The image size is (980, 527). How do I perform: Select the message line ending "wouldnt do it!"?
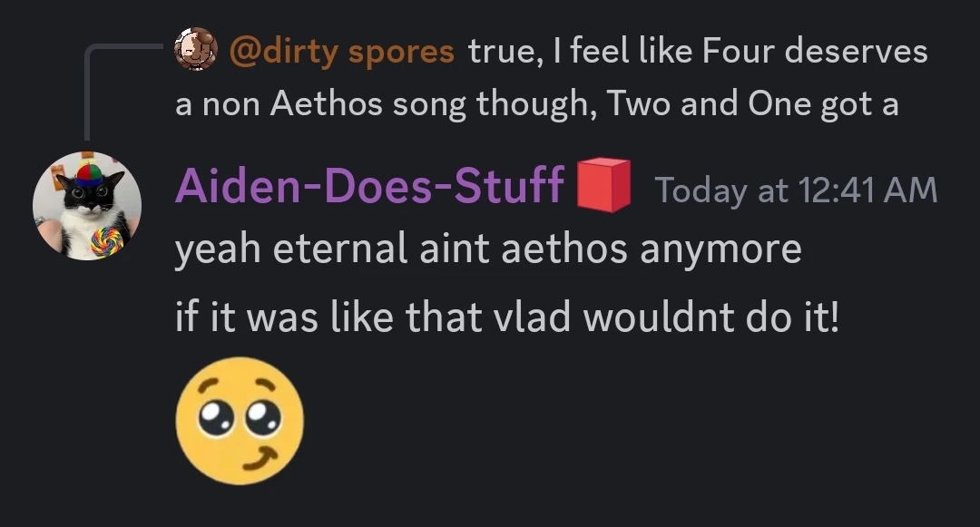506,317
